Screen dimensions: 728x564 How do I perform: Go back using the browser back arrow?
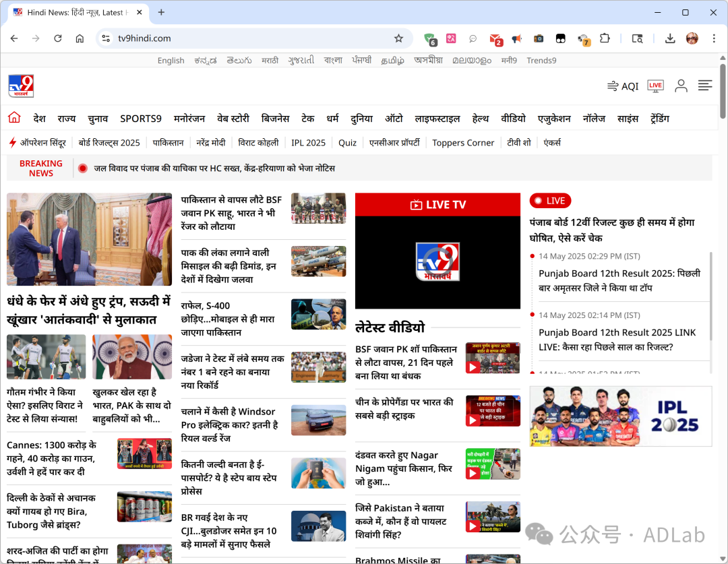tap(14, 38)
